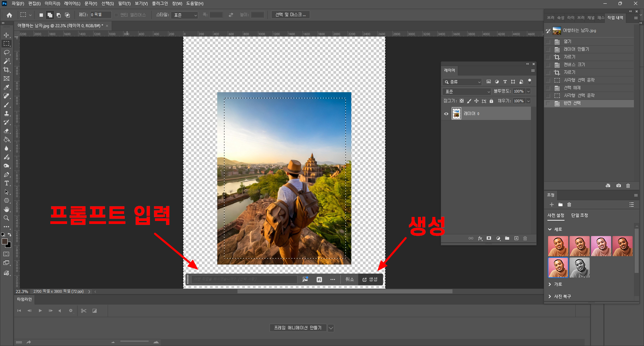The image size is (644, 346).
Task: Open the blend mode 표준 dropdown
Action: point(467,92)
